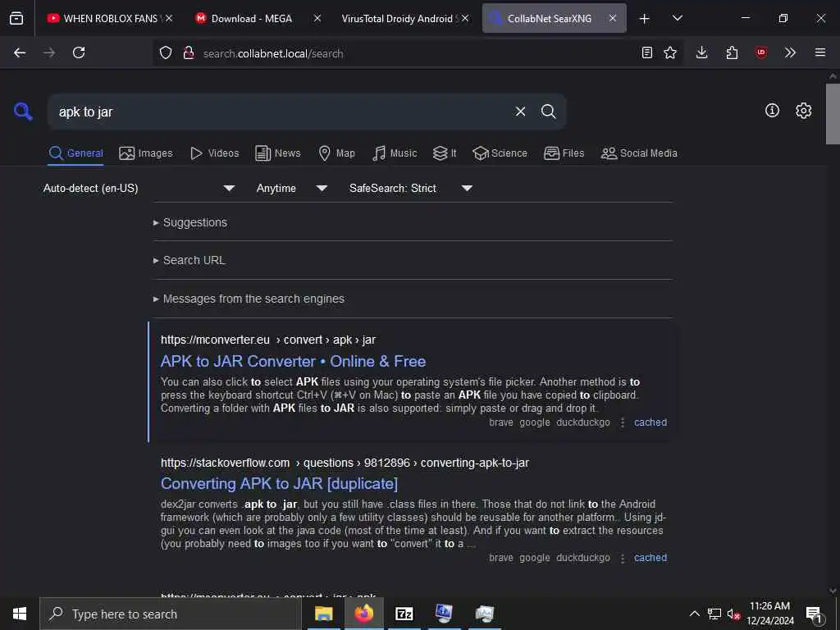Switch to the Download - MEGA tab
840x630 pixels.
tap(252, 18)
